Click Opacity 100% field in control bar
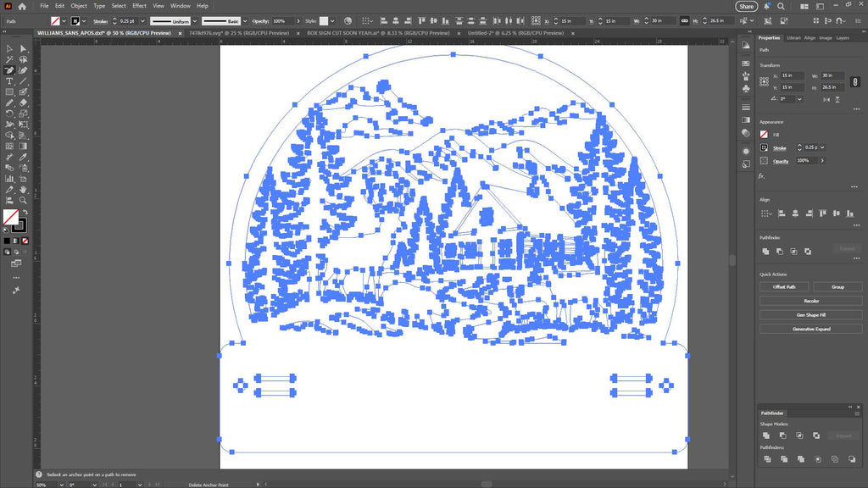This screenshot has height=488, width=868. tap(282, 21)
